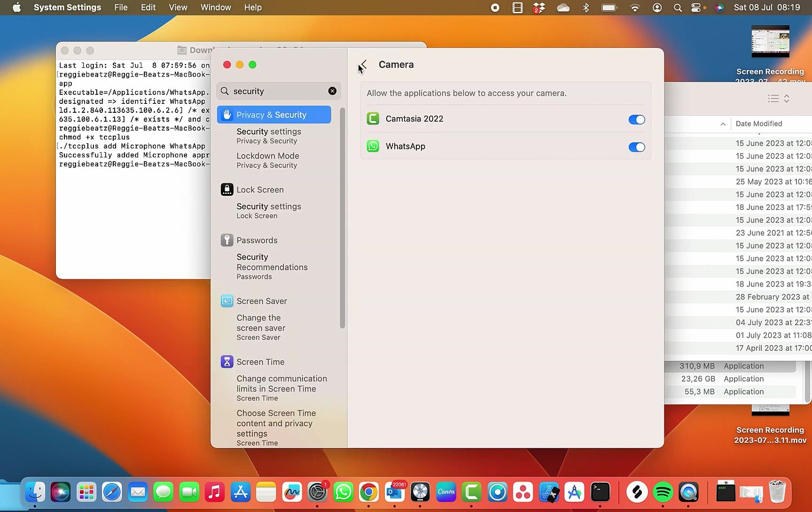Viewport: 812px width, 512px height.
Task: Open Terminal from the Dock
Action: tap(600, 492)
